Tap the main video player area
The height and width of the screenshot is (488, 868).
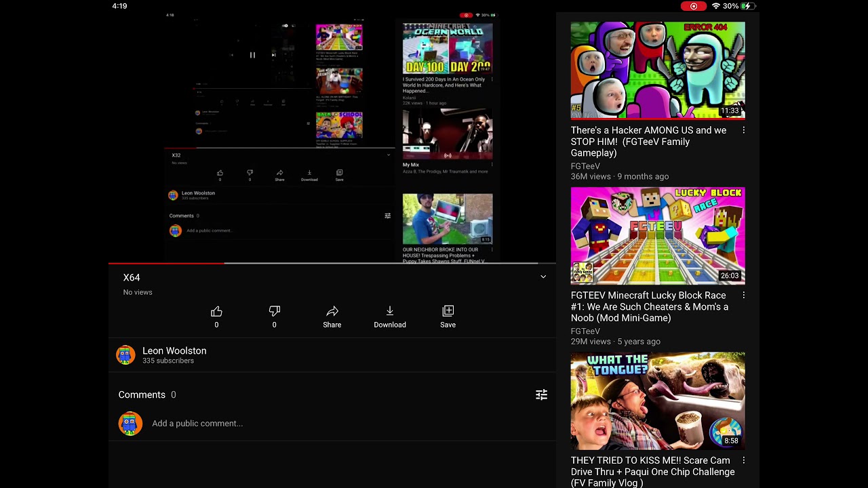332,137
